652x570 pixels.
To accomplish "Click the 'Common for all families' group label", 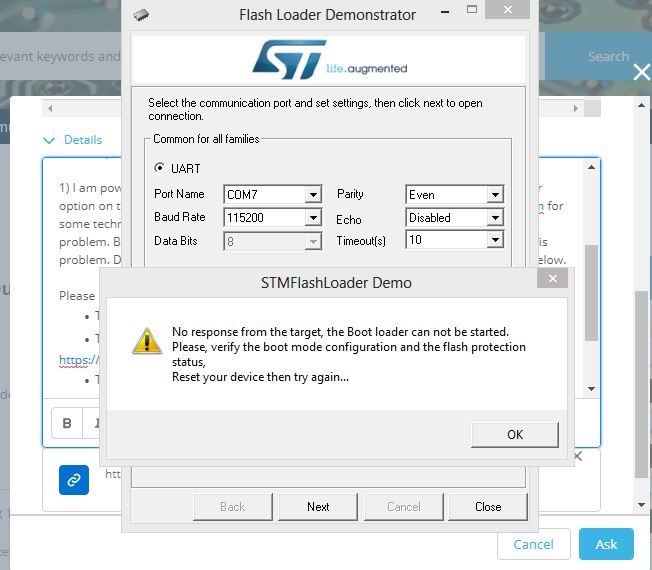I will point(206,138).
